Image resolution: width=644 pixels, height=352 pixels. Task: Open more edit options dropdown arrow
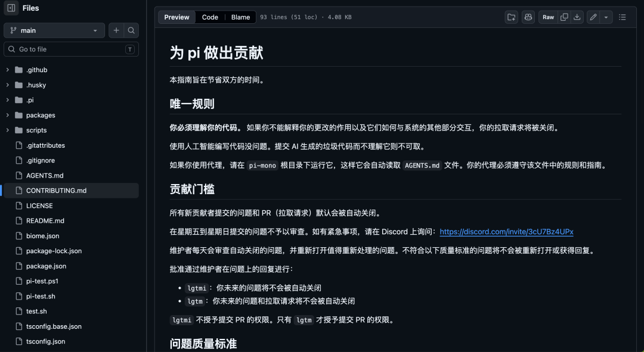tap(606, 17)
